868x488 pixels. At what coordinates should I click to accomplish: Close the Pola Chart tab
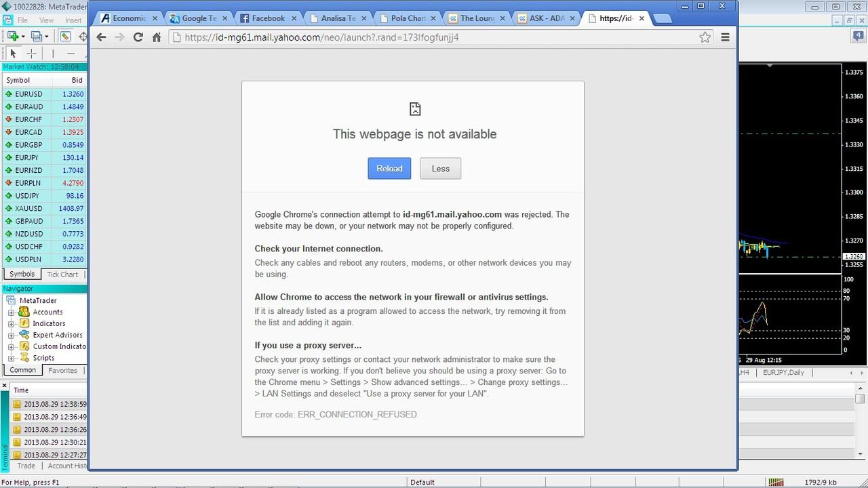(x=433, y=18)
